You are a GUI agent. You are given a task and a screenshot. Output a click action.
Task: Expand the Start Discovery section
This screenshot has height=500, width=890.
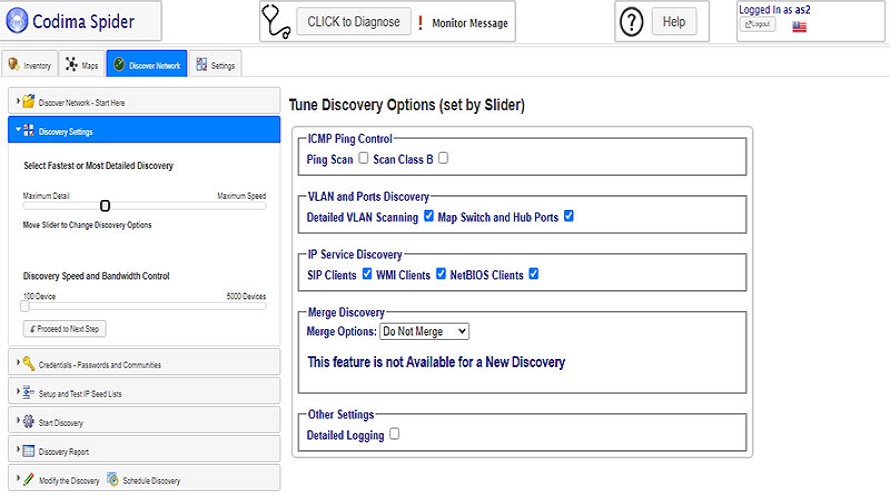(144, 421)
